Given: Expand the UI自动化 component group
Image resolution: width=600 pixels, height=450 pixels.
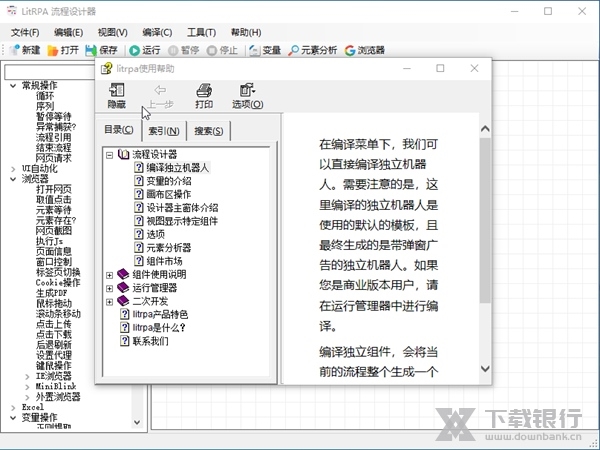Looking at the screenshot, I should [13, 169].
